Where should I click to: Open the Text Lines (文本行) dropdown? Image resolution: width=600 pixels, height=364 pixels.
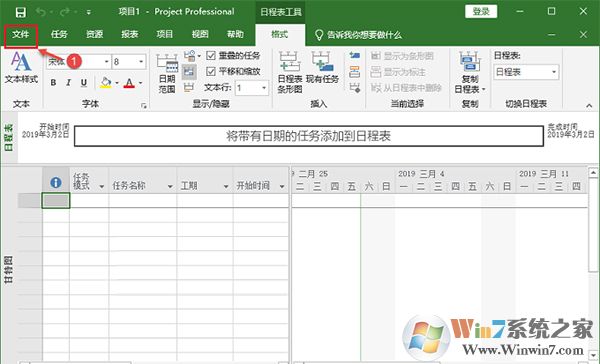264,88
